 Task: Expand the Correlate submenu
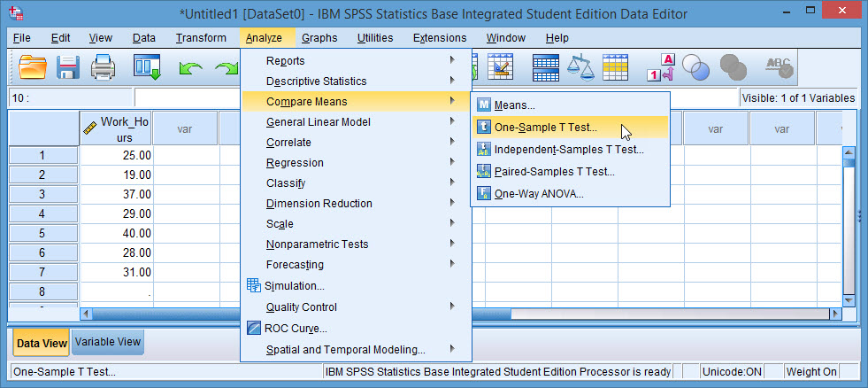click(x=356, y=142)
